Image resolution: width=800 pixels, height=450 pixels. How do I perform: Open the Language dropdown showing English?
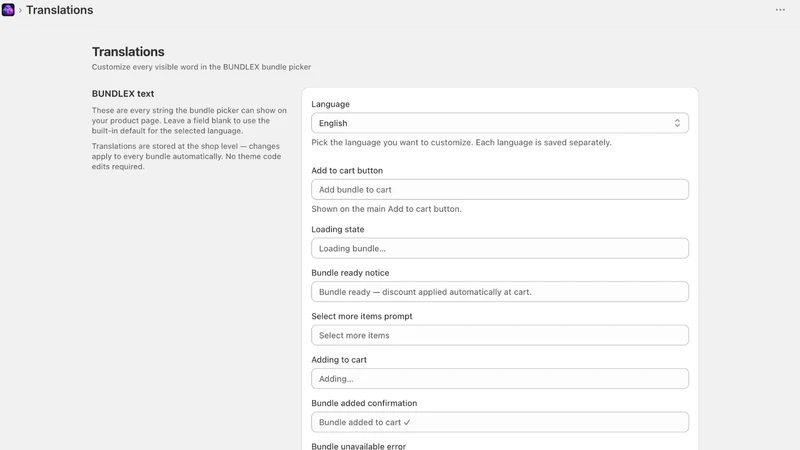coord(499,123)
